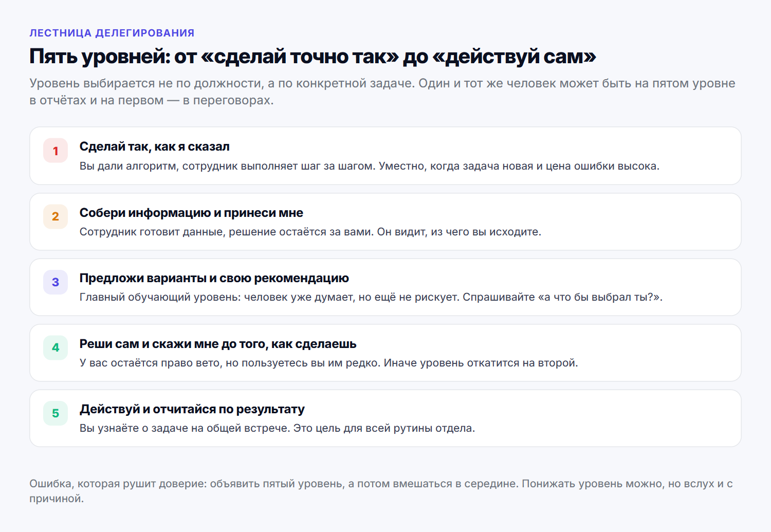This screenshot has width=771, height=532.
Task: Click the subtitle «Уровень выбирается не по должности…»
Action: [x=382, y=91]
